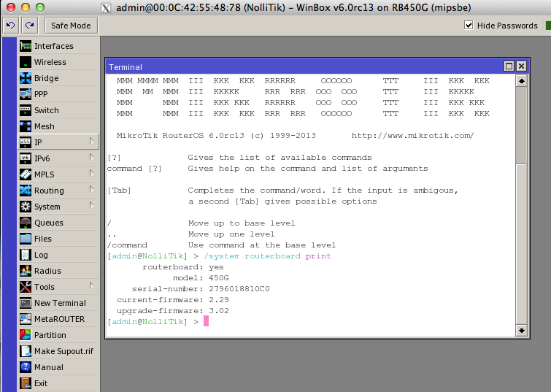Click the Interfaces icon in sidebar
Image resolution: width=551 pixels, height=392 pixels.
click(26, 46)
